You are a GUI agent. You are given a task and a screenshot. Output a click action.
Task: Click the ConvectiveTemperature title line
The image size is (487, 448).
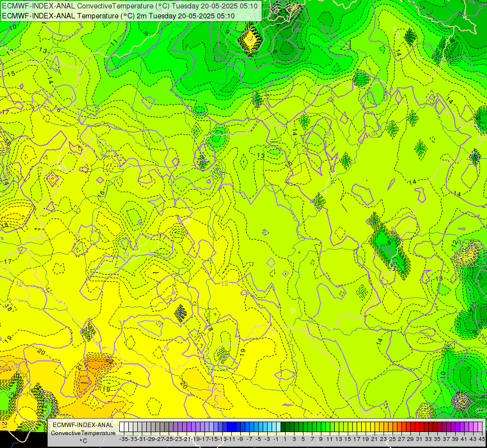point(130,6)
